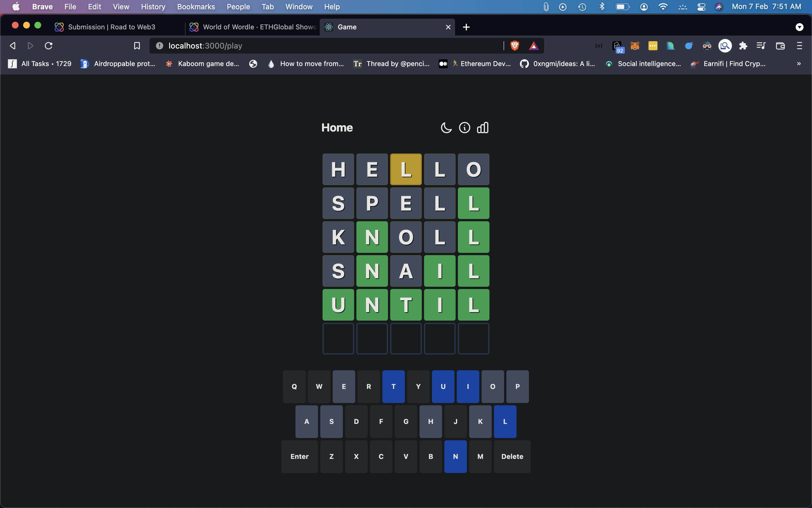Open the Time Machine menu bar icon

point(582,7)
